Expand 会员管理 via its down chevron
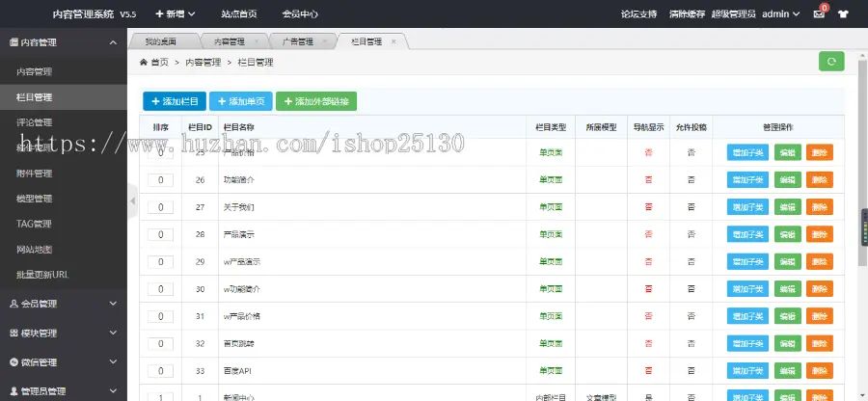868x401 pixels. [x=113, y=304]
